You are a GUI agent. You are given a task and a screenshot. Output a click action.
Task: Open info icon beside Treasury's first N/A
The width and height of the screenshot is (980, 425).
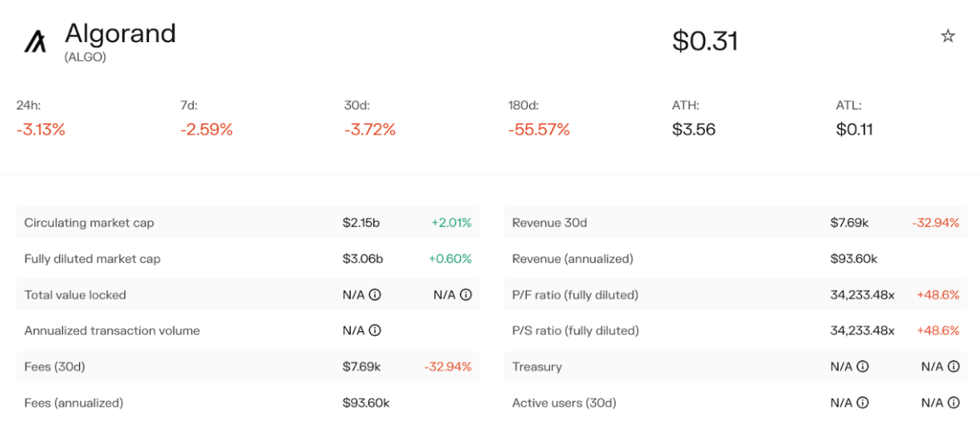pyautogui.click(x=862, y=367)
